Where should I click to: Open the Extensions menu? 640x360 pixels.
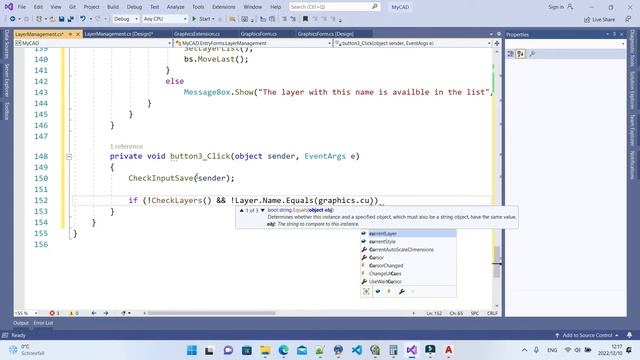[224, 7]
